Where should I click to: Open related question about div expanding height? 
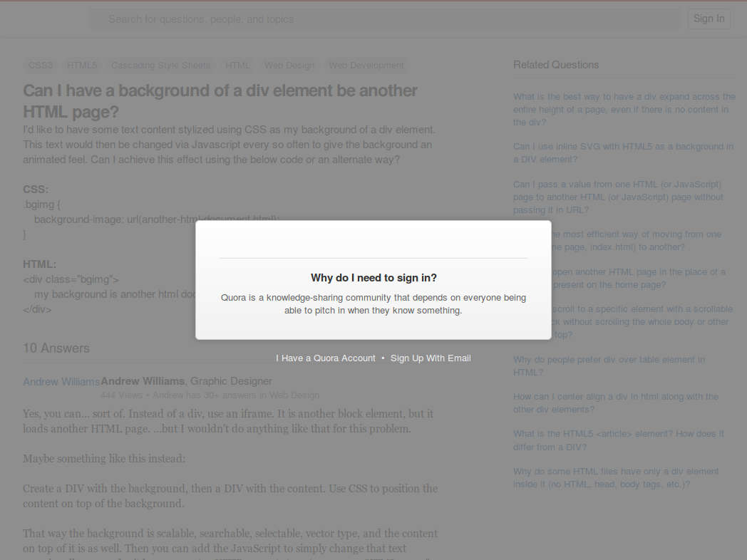tap(624, 110)
